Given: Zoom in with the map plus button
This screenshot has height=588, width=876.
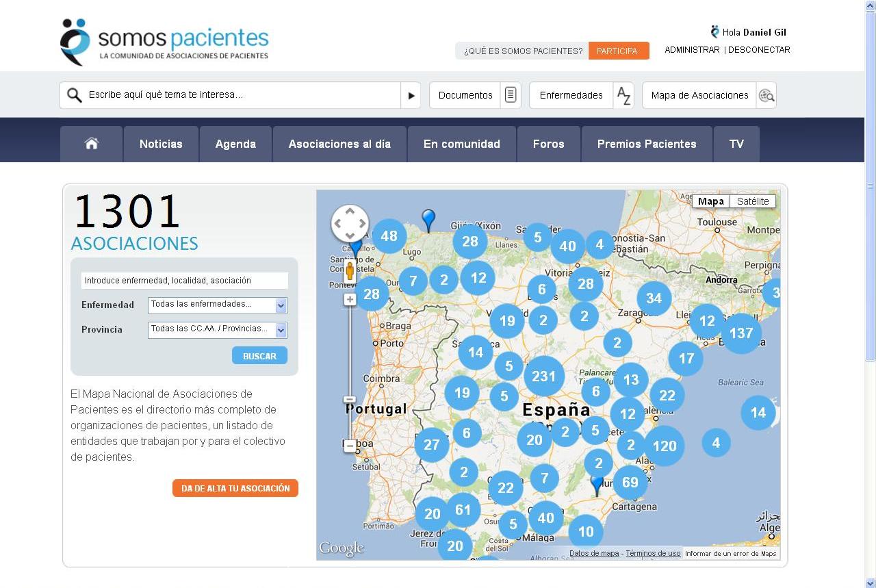Looking at the screenshot, I should (x=350, y=299).
